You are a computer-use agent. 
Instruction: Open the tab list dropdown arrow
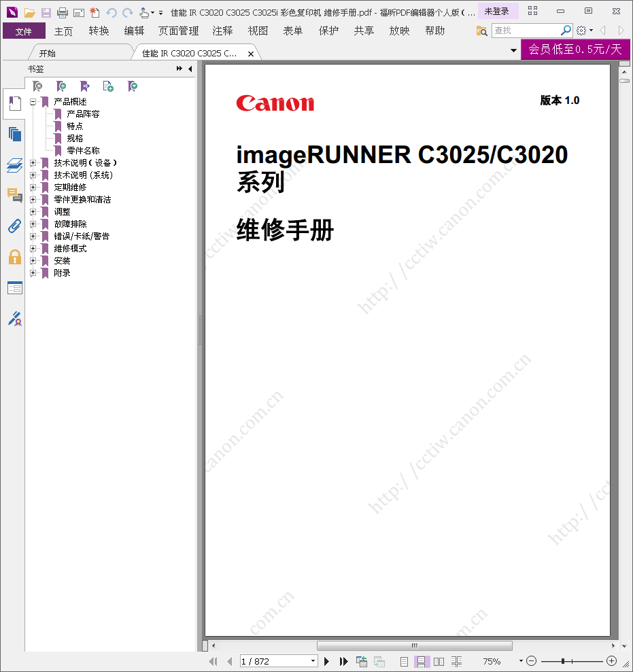[x=513, y=50]
